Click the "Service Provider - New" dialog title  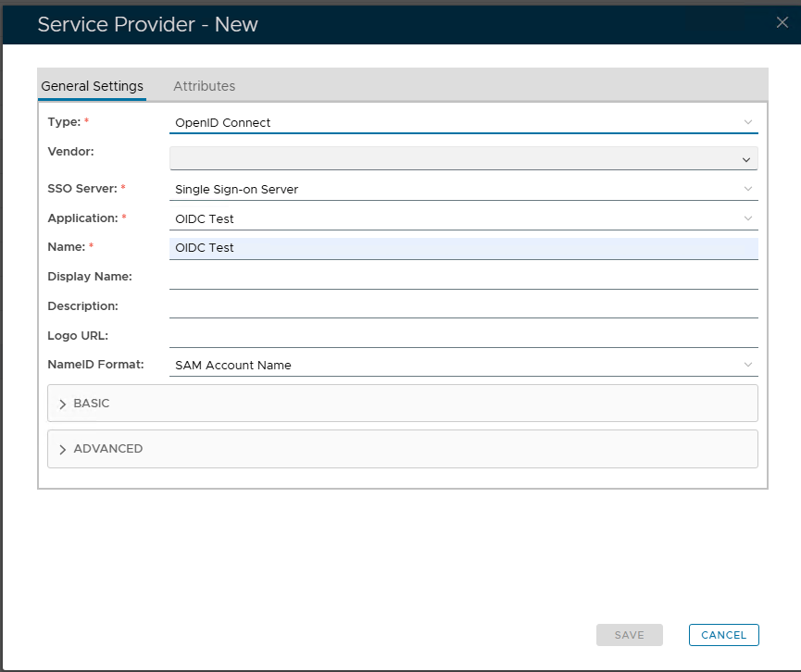[x=147, y=24]
